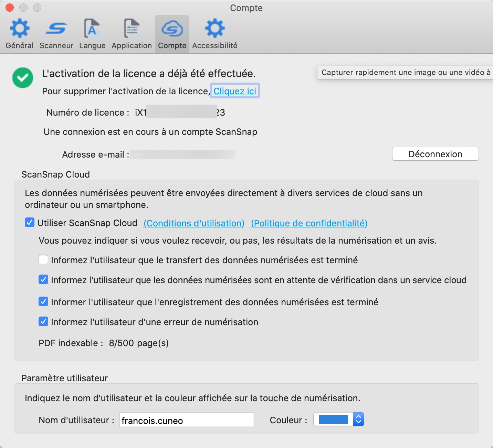This screenshot has width=493, height=448.
Task: Switch to the Accessibilité tab label
Action: point(215,45)
